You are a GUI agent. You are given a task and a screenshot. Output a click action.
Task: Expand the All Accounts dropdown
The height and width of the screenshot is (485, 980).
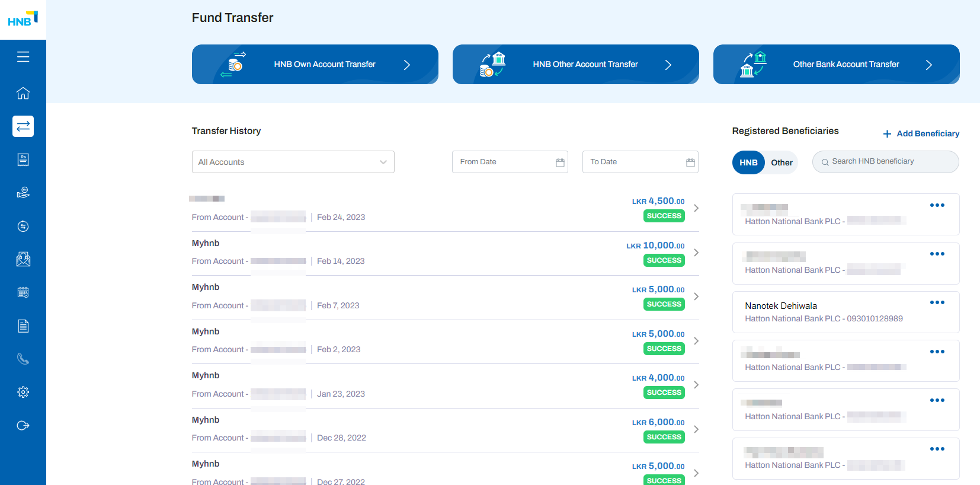tap(293, 162)
